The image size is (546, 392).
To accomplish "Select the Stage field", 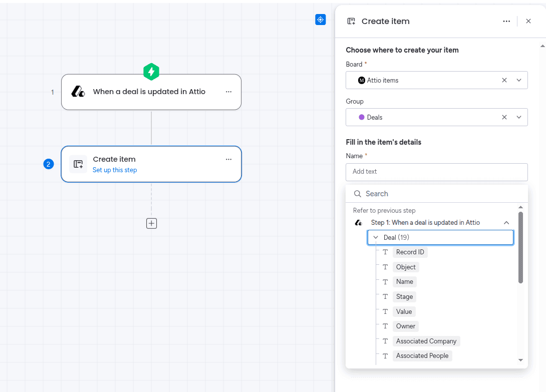I will [x=404, y=296].
